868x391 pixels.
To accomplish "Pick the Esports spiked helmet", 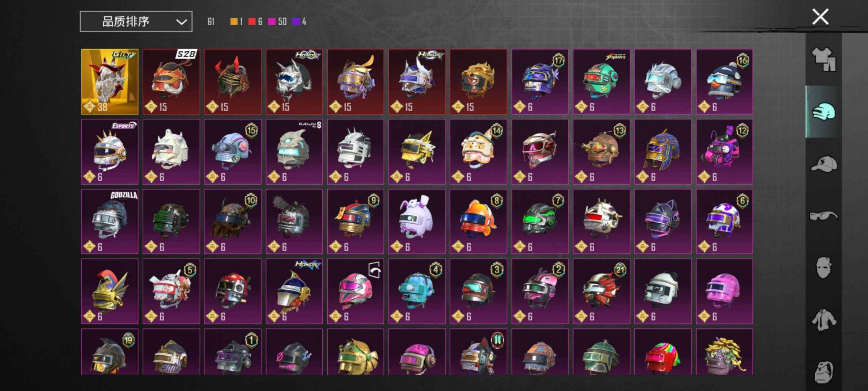I will pos(110,152).
